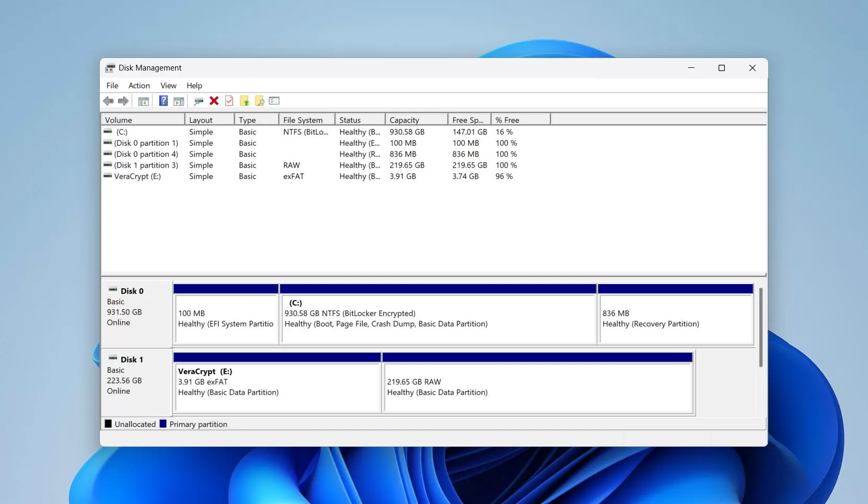Image resolution: width=868 pixels, height=504 pixels.
Task: Click the Back arrow toolbar icon
Action: tap(108, 101)
